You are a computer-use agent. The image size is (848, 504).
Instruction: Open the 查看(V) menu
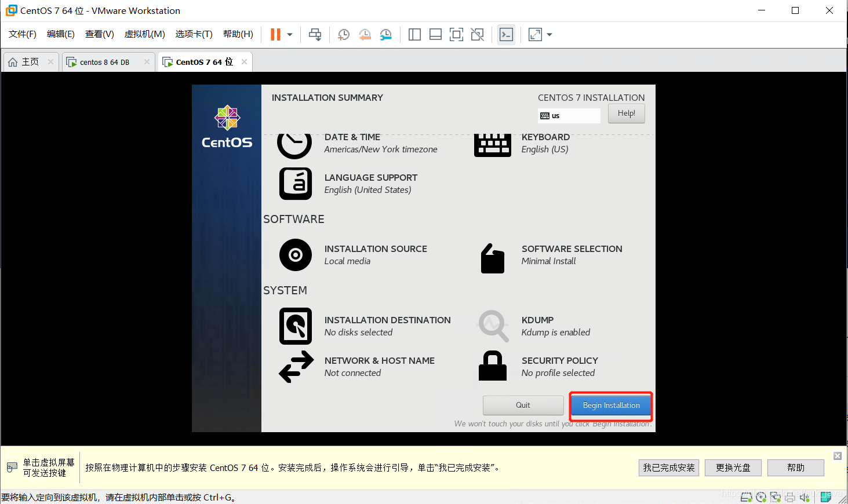[x=100, y=34]
